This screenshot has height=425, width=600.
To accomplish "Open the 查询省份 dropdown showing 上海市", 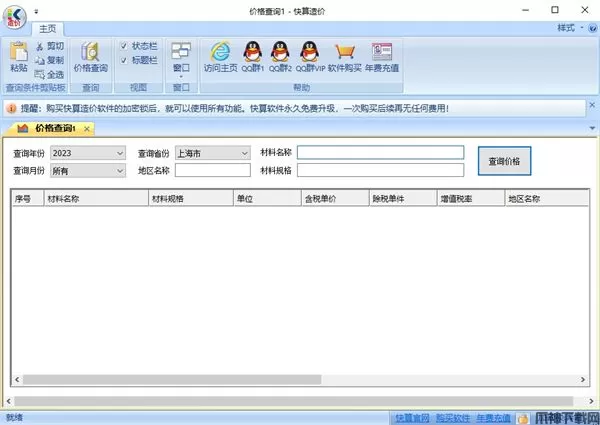I will [x=213, y=153].
